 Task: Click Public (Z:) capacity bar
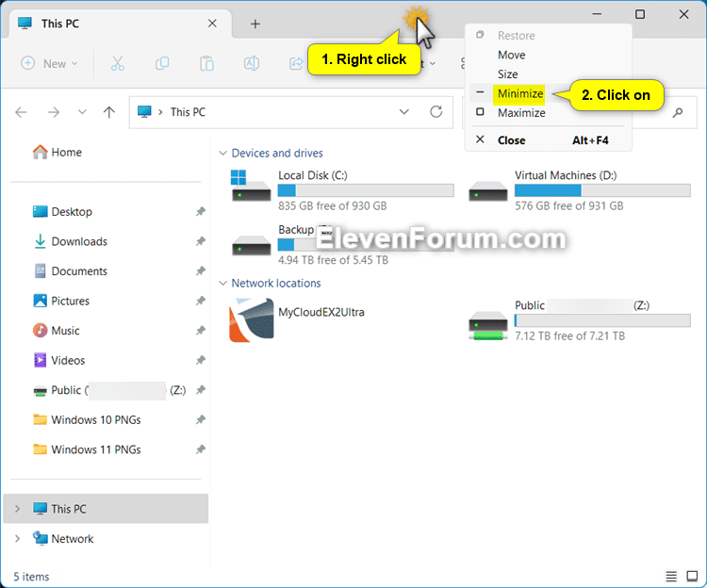pyautogui.click(x=602, y=320)
